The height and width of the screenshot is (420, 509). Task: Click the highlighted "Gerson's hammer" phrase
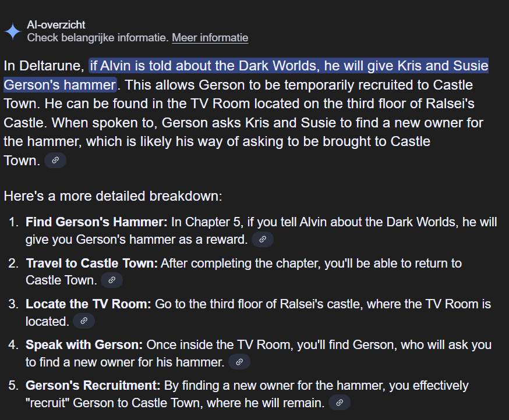coord(60,85)
